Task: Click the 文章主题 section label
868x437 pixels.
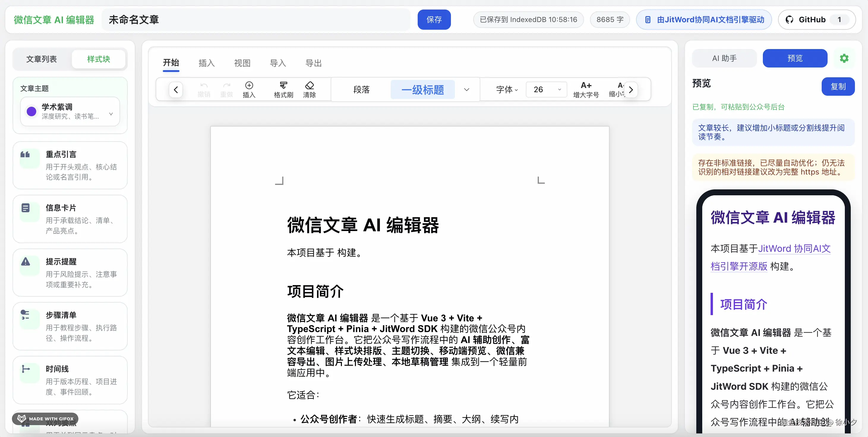Action: point(34,88)
